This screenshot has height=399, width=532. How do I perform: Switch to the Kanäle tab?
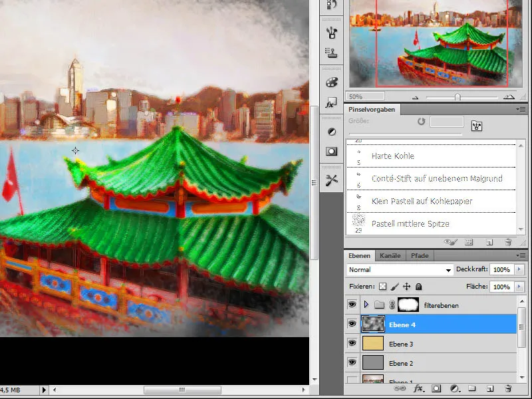390,255
